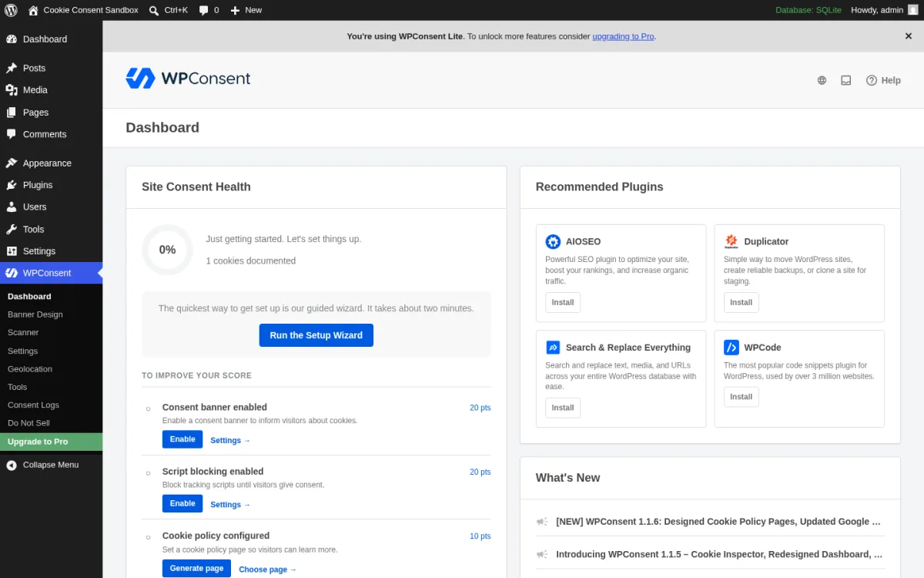
Task: Click the upgrading to Pro link
Action: [623, 36]
